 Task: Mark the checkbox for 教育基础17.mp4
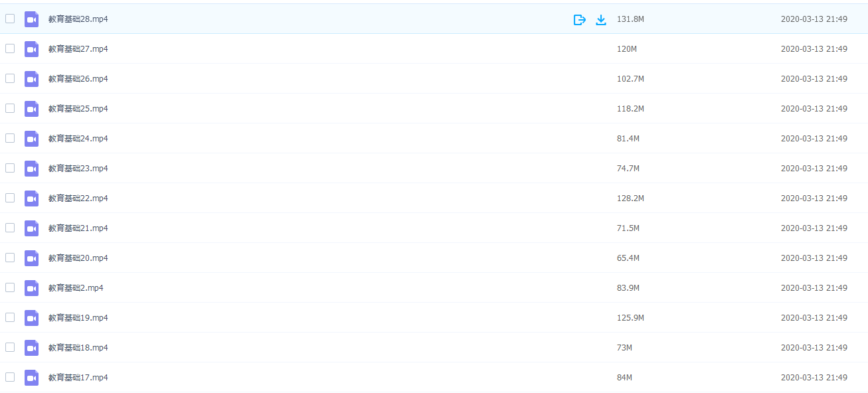point(10,377)
